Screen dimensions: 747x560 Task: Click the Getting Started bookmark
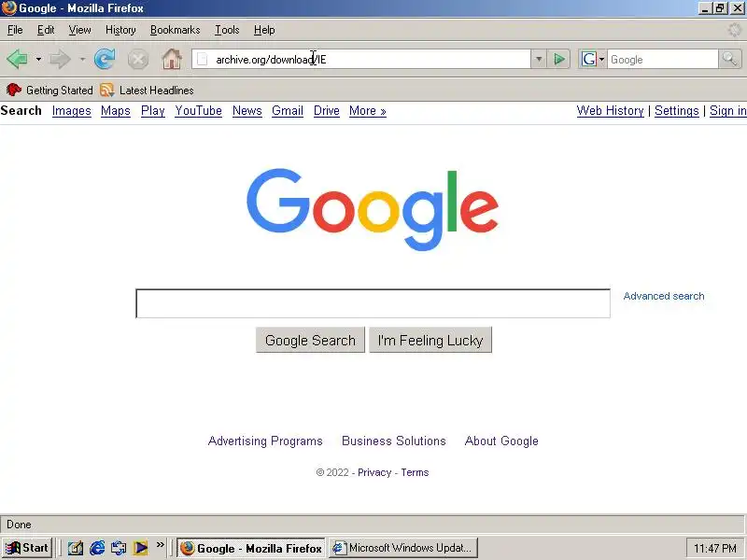point(49,90)
